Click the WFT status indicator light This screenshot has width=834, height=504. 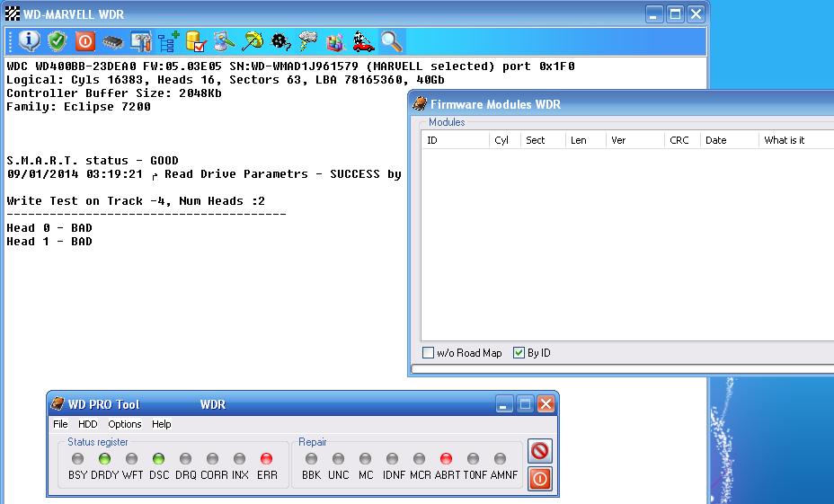point(132,458)
